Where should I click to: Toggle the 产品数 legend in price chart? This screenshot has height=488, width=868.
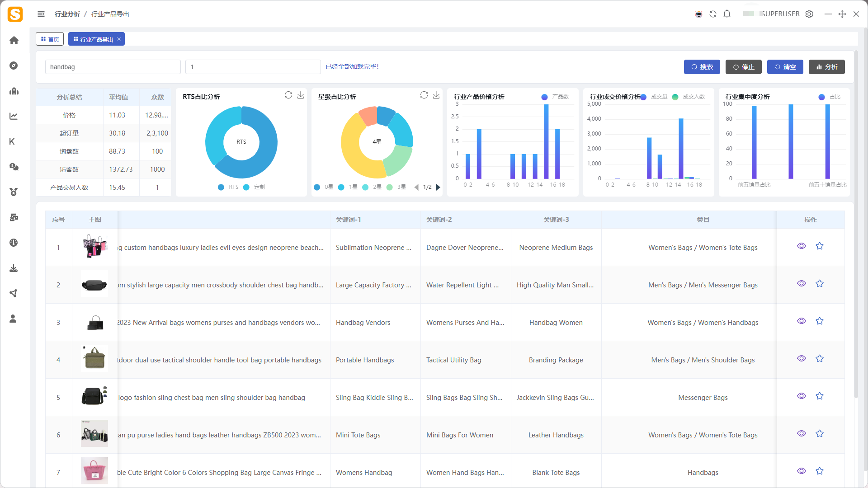(x=555, y=97)
